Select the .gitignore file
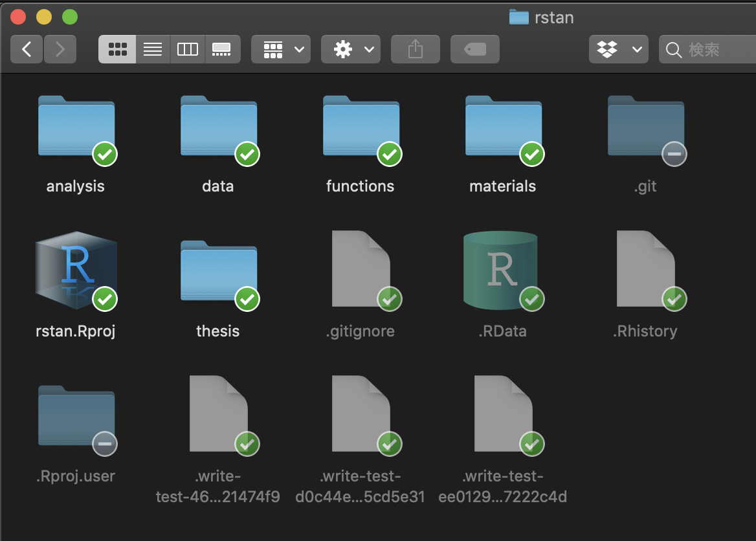The height and width of the screenshot is (541, 756). (x=361, y=269)
